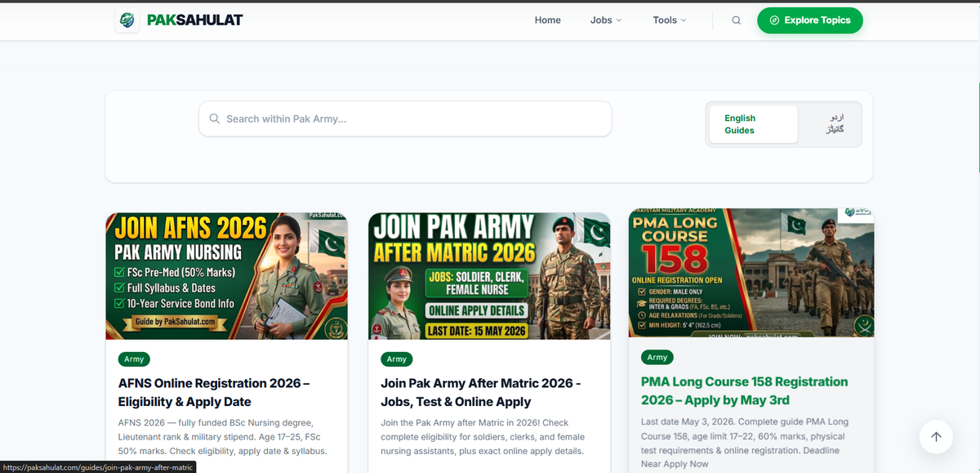980x473 pixels.
Task: Switch to English Guides
Action: 753,124
